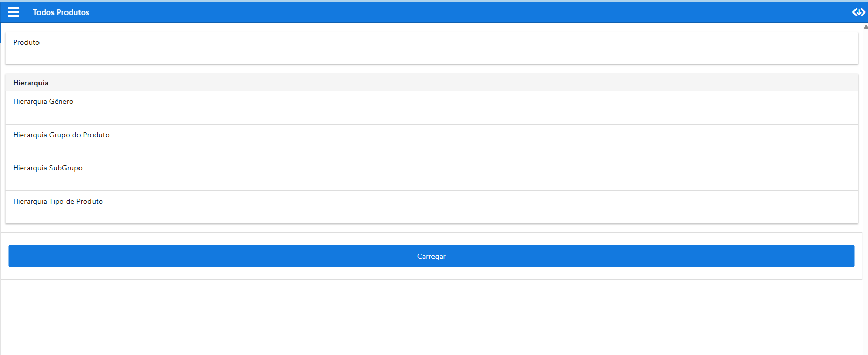Open the Hierarquia Grupo do Produto field

pos(431,148)
